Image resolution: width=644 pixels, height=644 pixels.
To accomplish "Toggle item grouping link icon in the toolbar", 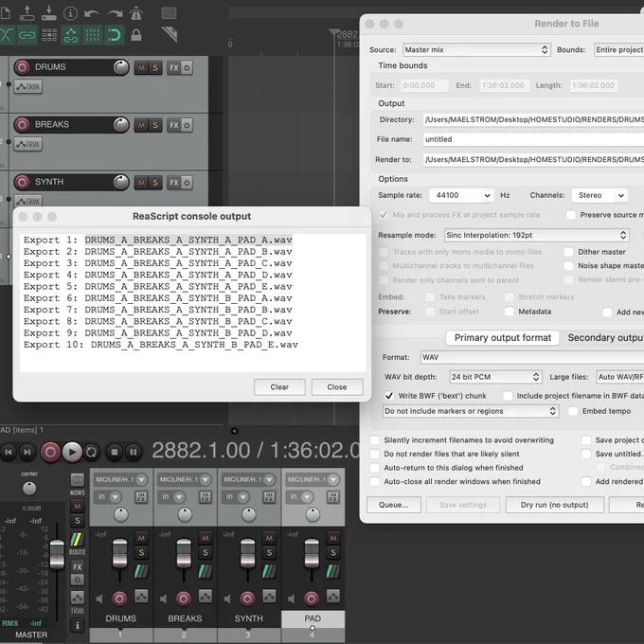I will pos(27,35).
